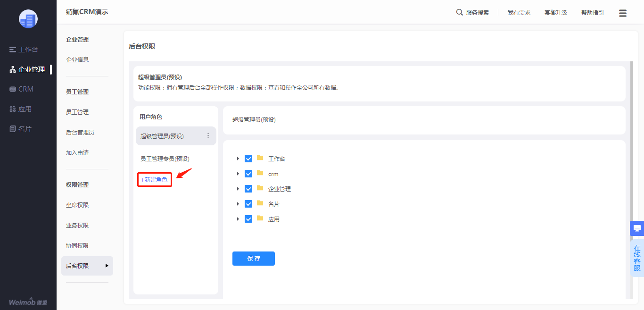The height and width of the screenshot is (310, 644).
Task: Expand the 工作台 tree node arrow
Action: point(238,159)
